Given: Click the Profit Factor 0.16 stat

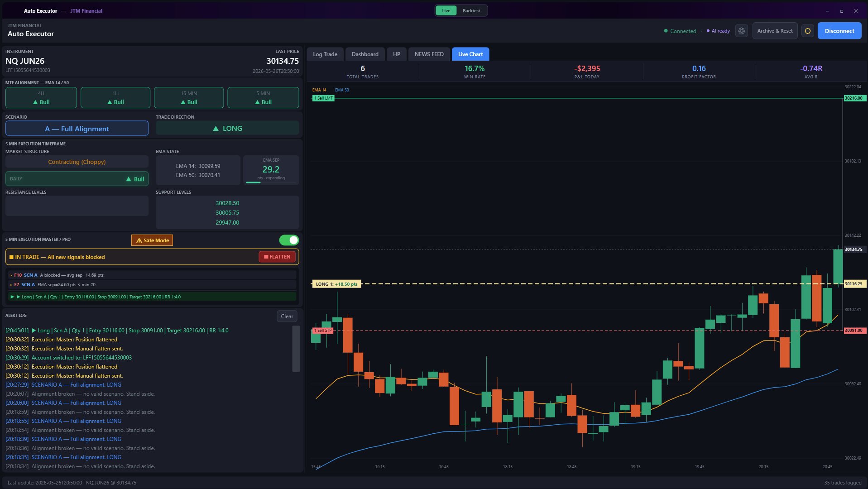Looking at the screenshot, I should click(x=699, y=72).
